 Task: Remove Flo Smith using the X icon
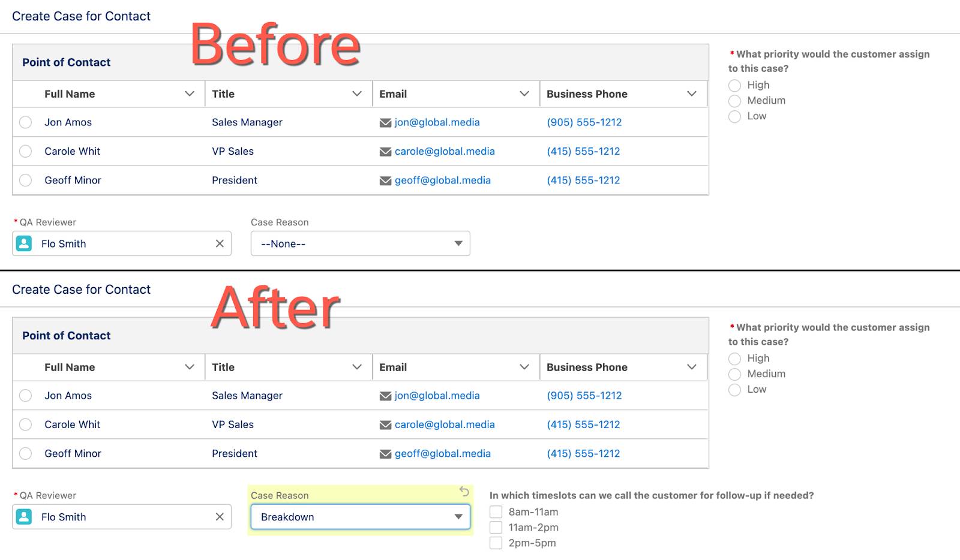pyautogui.click(x=218, y=243)
